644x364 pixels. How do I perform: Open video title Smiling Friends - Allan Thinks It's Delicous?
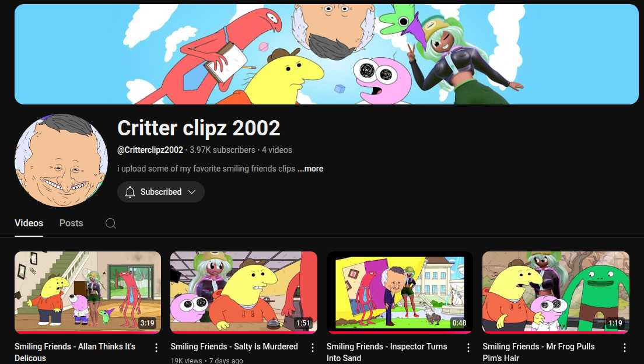pyautogui.click(x=75, y=352)
